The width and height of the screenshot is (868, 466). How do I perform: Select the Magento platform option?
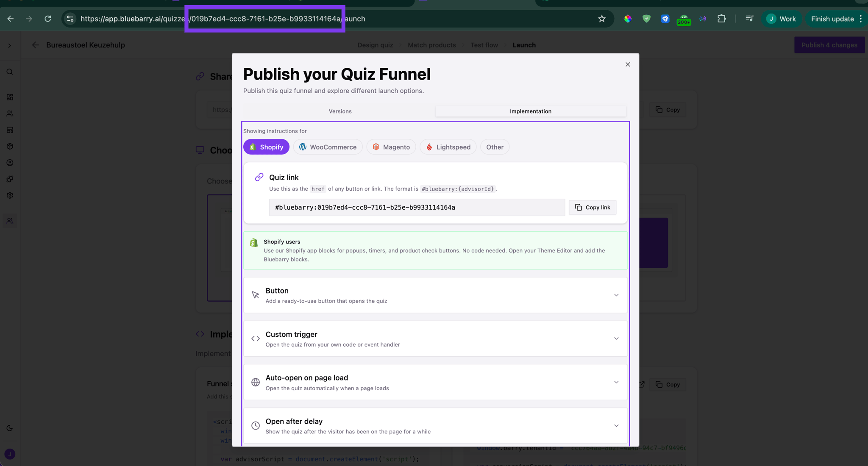pyautogui.click(x=391, y=147)
